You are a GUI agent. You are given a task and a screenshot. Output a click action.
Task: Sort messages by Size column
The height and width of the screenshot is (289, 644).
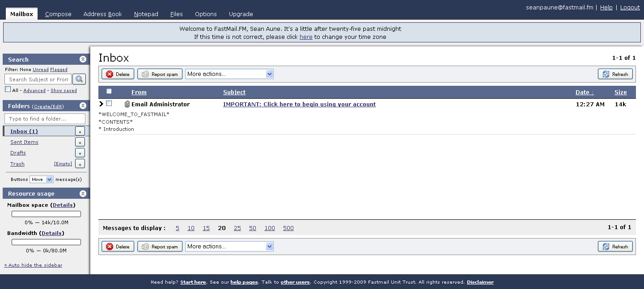click(621, 92)
